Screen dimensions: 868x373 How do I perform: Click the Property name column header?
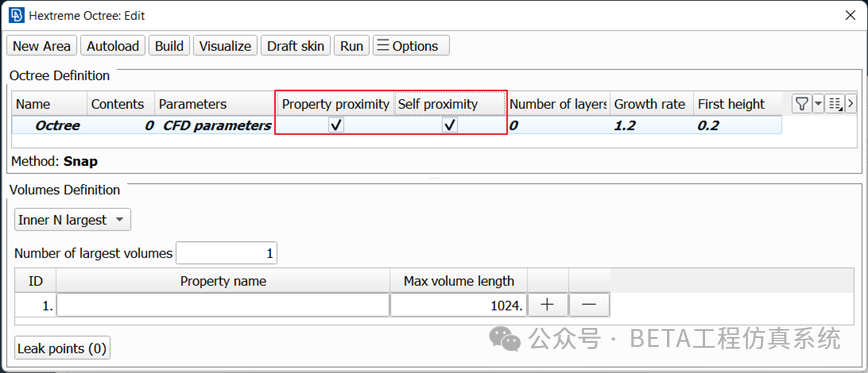click(x=223, y=281)
